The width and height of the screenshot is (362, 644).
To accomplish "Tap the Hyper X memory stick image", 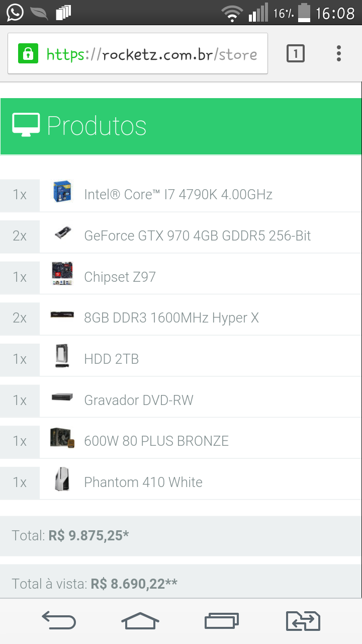I will tap(62, 315).
